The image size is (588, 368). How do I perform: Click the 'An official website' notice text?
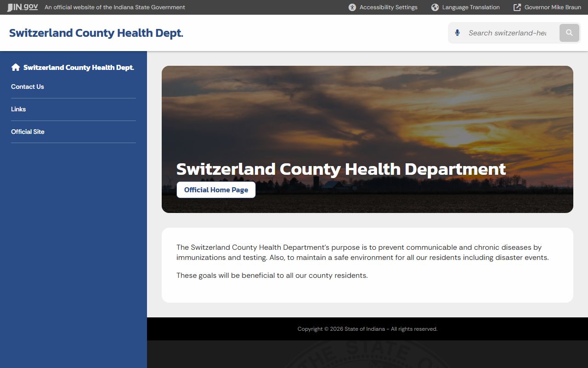(x=115, y=7)
